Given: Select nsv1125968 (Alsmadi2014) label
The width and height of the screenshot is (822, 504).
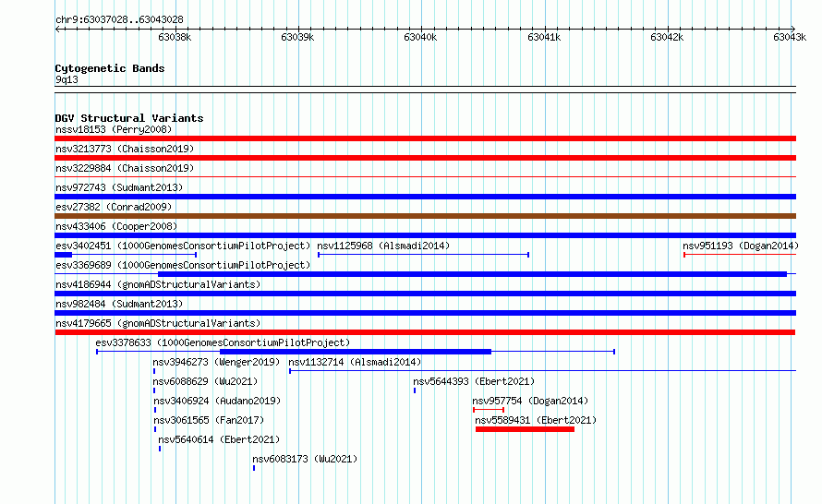Looking at the screenshot, I should [x=383, y=246].
